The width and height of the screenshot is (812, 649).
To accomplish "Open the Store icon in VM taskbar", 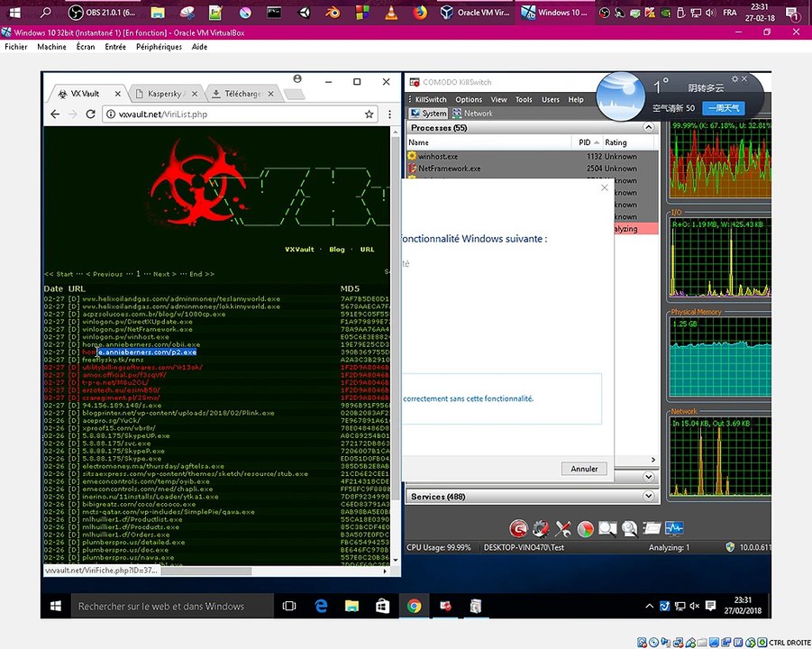I will coord(383,606).
